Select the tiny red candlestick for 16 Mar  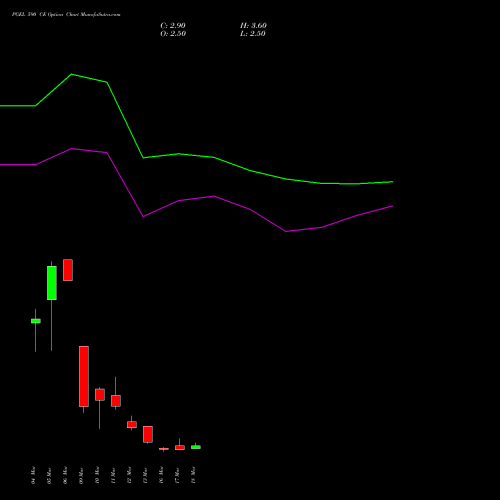pyautogui.click(x=164, y=449)
